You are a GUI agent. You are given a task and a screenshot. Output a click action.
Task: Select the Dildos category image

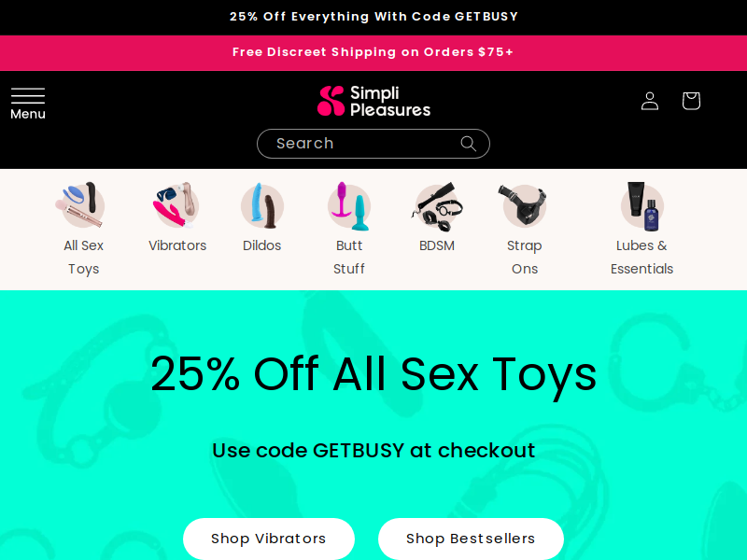262,205
